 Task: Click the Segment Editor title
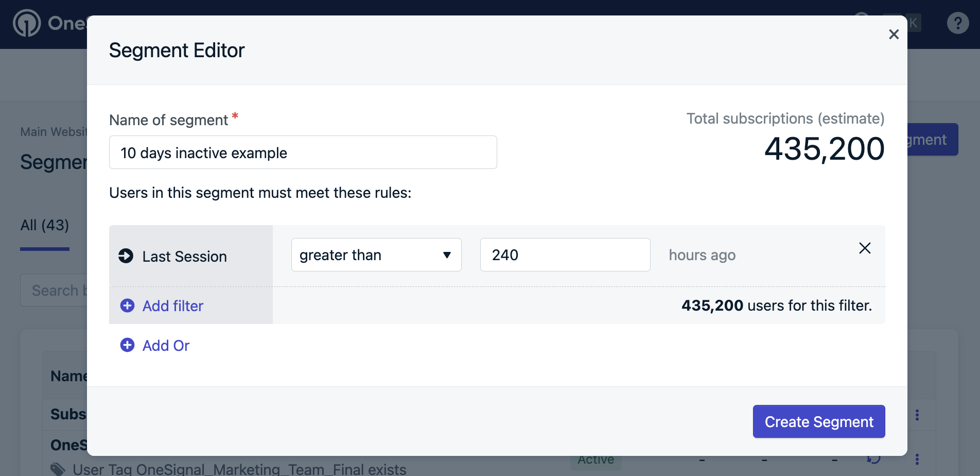click(x=177, y=50)
